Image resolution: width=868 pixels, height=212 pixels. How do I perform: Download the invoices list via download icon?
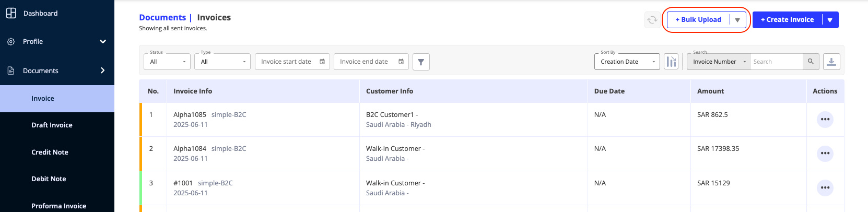pyautogui.click(x=831, y=62)
